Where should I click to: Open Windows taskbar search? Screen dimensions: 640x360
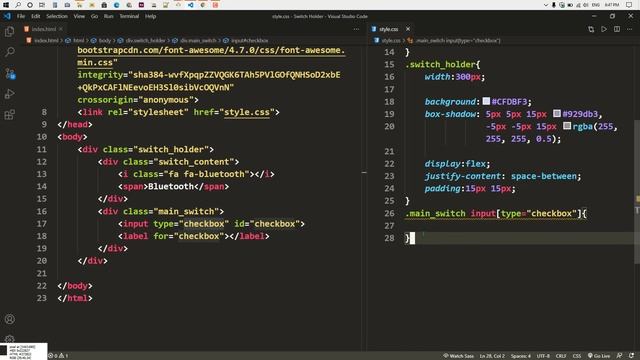(18, 5)
